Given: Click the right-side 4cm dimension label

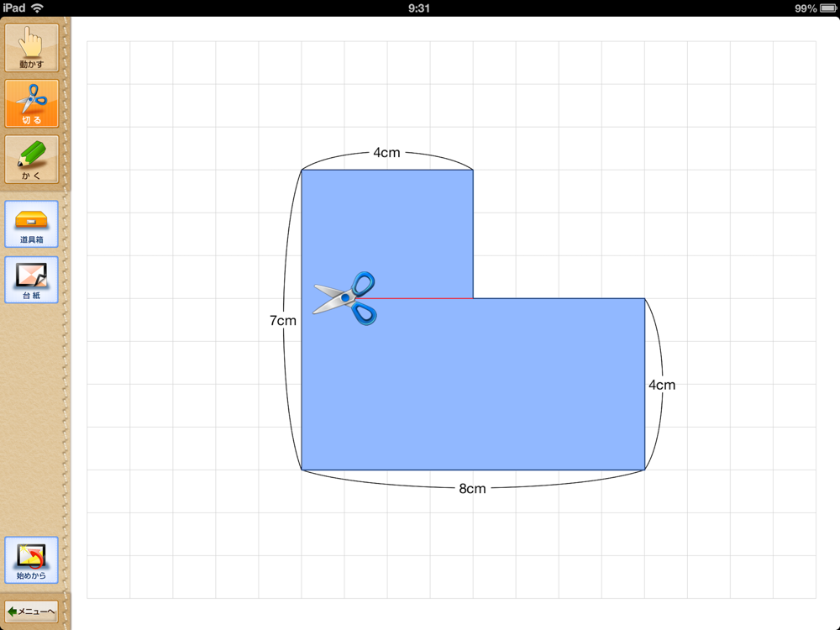Looking at the screenshot, I should 662,385.
